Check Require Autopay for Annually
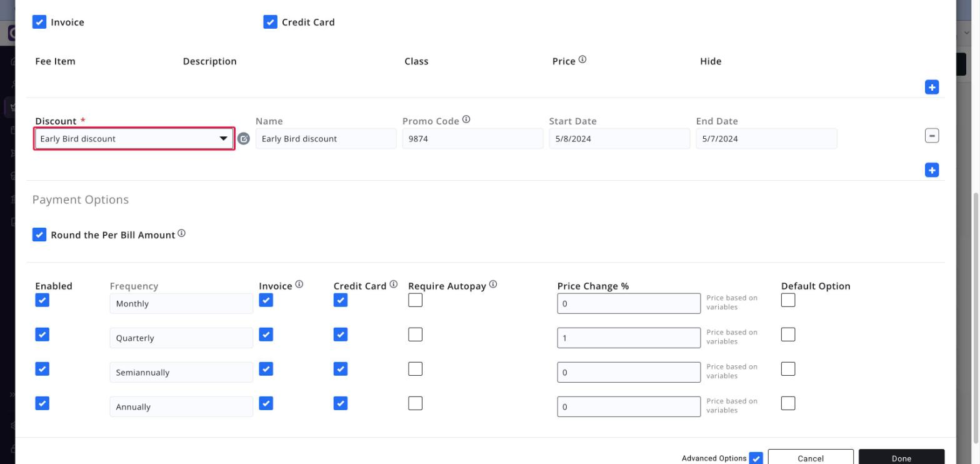The width and height of the screenshot is (980, 464). pos(415,403)
